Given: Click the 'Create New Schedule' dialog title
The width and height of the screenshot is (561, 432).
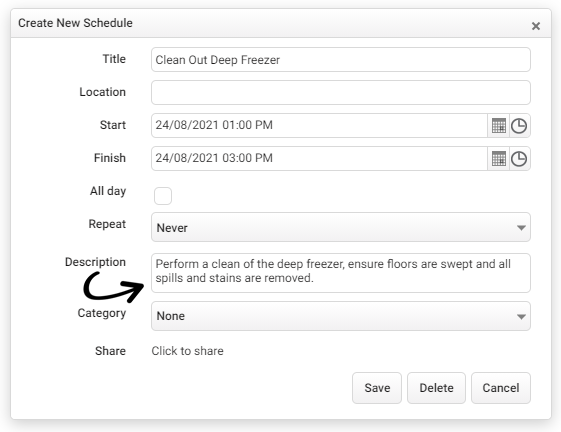Looking at the screenshot, I should click(75, 23).
